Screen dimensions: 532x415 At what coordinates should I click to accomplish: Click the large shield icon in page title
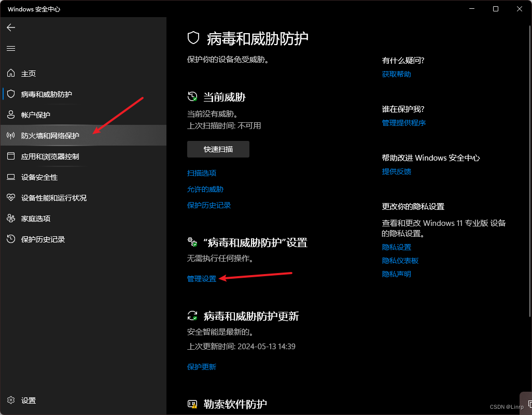pyautogui.click(x=193, y=38)
